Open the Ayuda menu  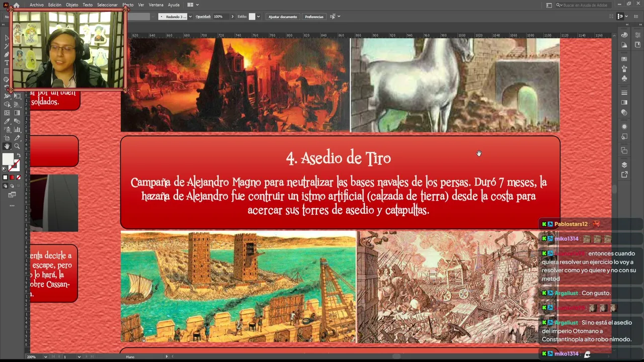(x=174, y=5)
